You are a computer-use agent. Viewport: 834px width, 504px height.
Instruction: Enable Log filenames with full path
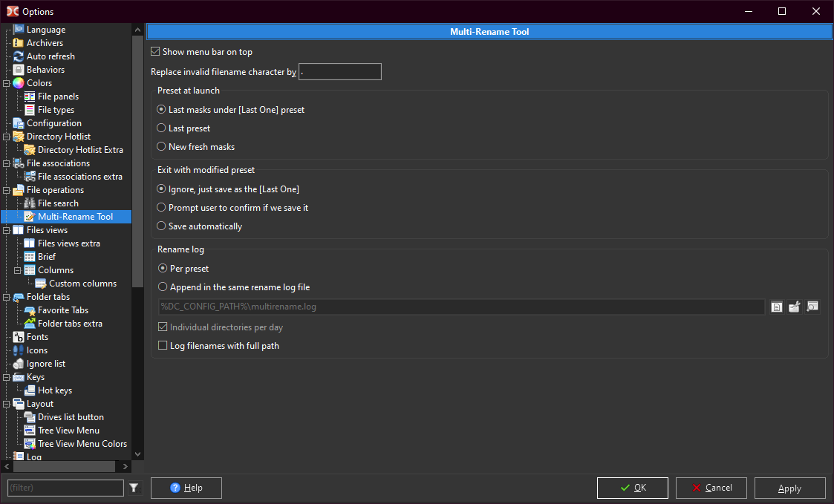163,346
